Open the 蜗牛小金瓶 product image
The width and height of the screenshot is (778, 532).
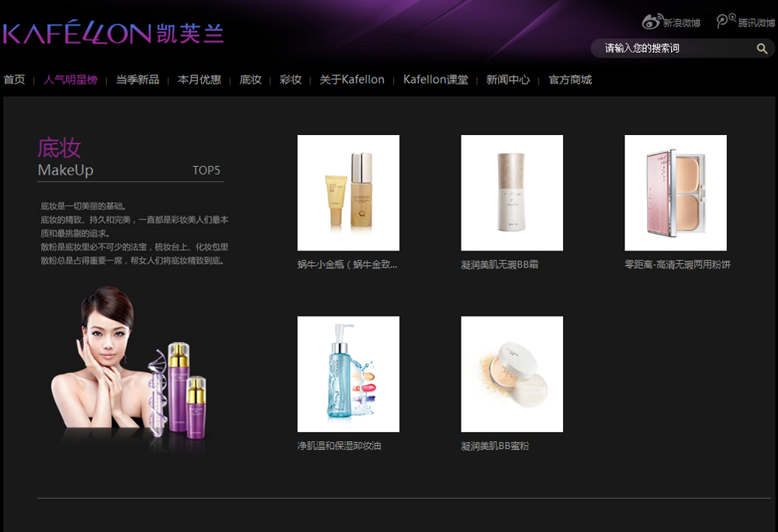[x=348, y=192]
